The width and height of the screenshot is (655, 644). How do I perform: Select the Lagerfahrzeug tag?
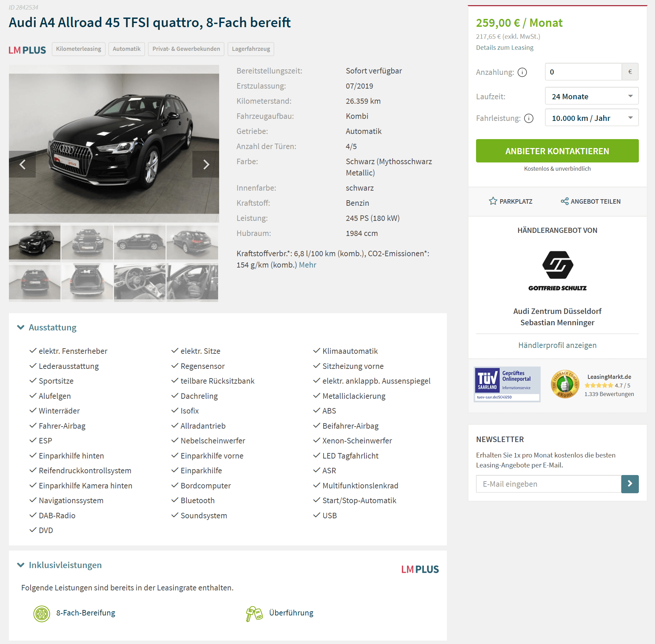point(251,49)
